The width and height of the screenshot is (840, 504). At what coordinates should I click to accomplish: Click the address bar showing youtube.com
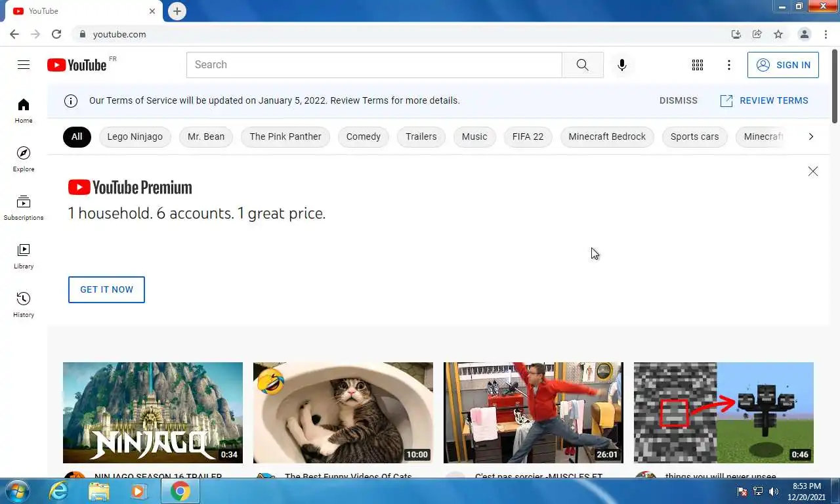pos(400,34)
